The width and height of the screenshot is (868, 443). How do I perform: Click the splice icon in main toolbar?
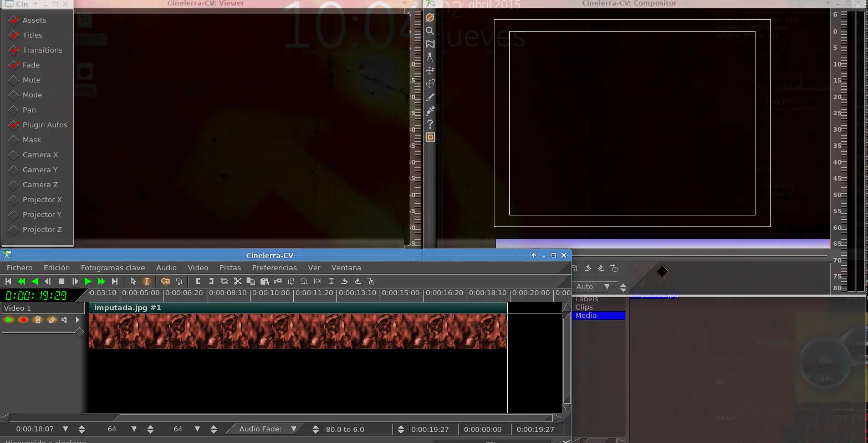pos(224,281)
